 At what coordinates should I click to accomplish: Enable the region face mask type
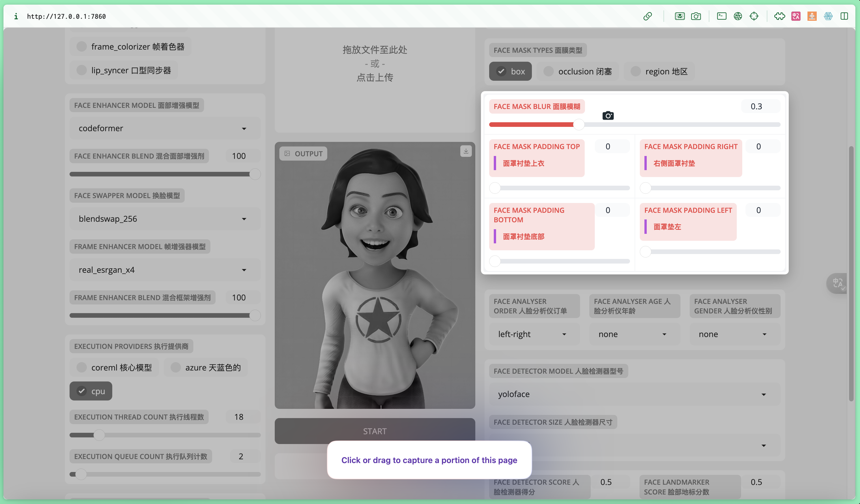tap(659, 71)
